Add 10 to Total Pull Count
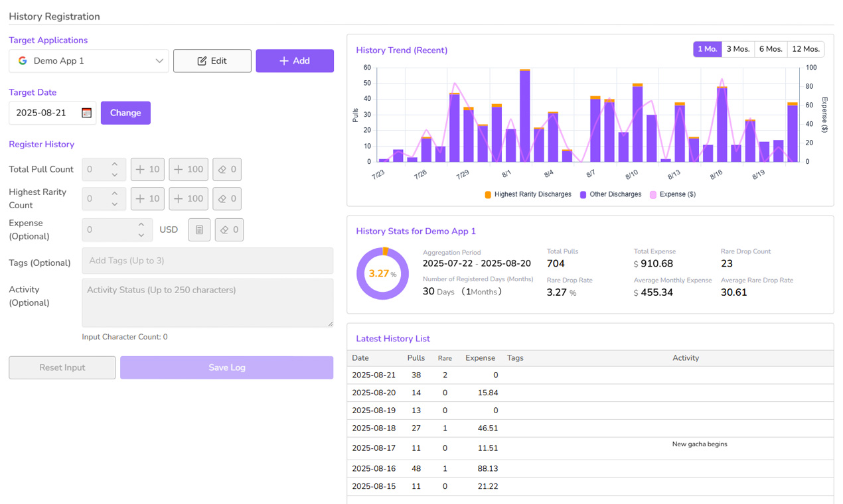This screenshot has height=504, width=843. 147,169
